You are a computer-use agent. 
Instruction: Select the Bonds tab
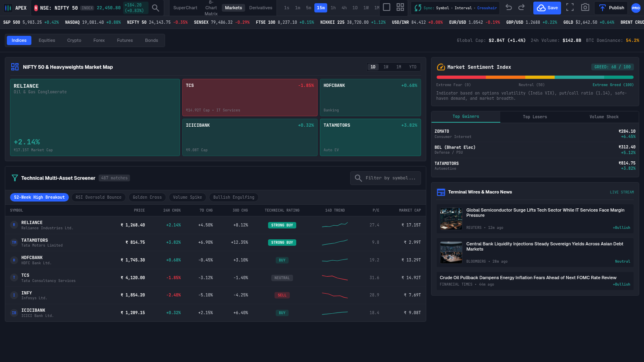pyautogui.click(x=151, y=40)
